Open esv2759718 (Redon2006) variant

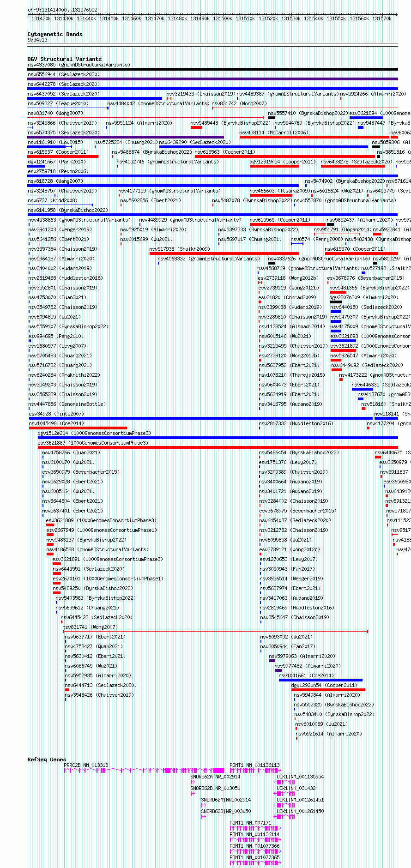(58, 171)
